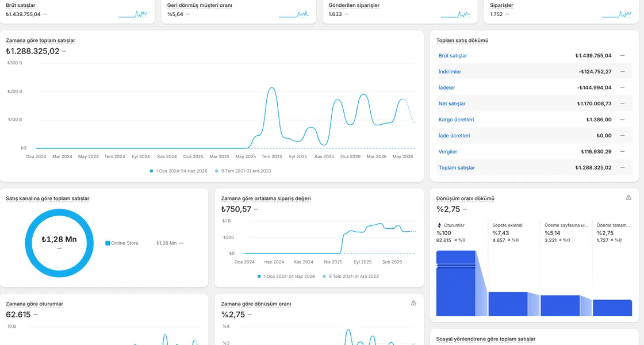This screenshot has height=345, width=644.
Task: Click the Sepete eklendi funnel step label
Action: point(507,225)
